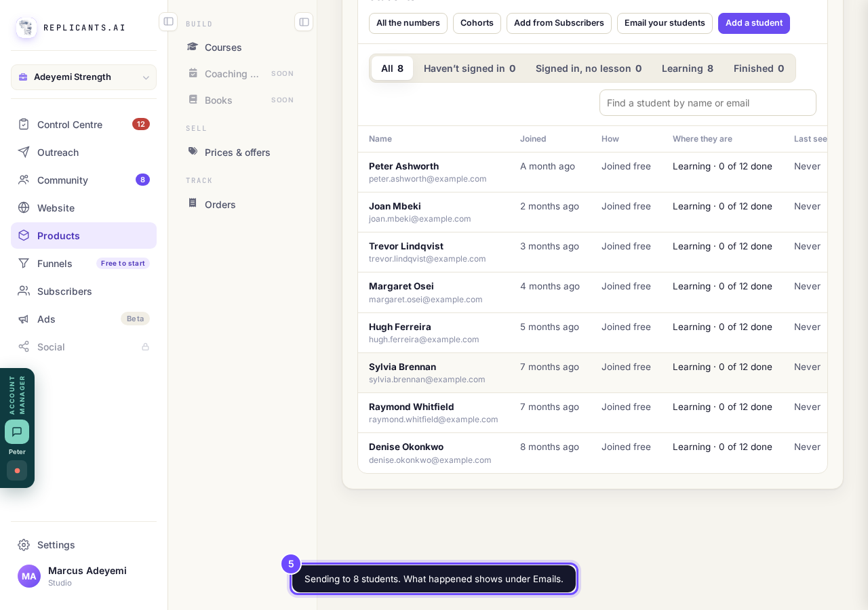This screenshot has width=868, height=610.
Task: Open the Account Manager chat icon
Action: pos(17,432)
